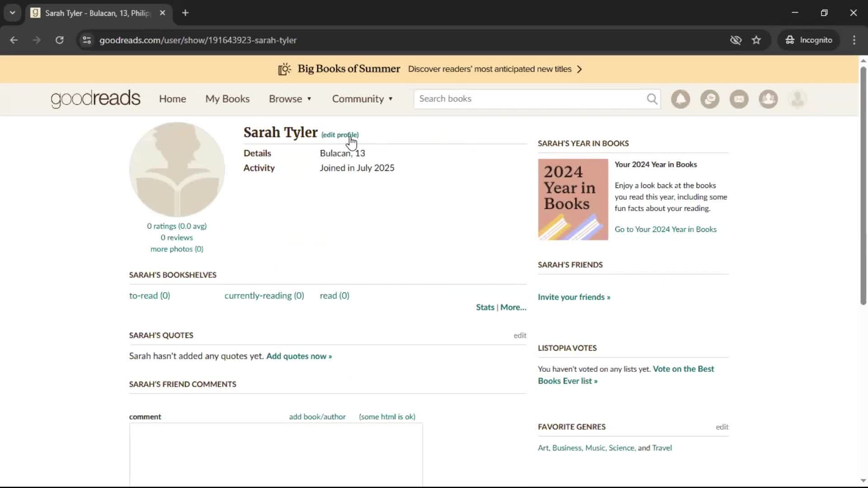Click the browser back arrow

click(14, 40)
